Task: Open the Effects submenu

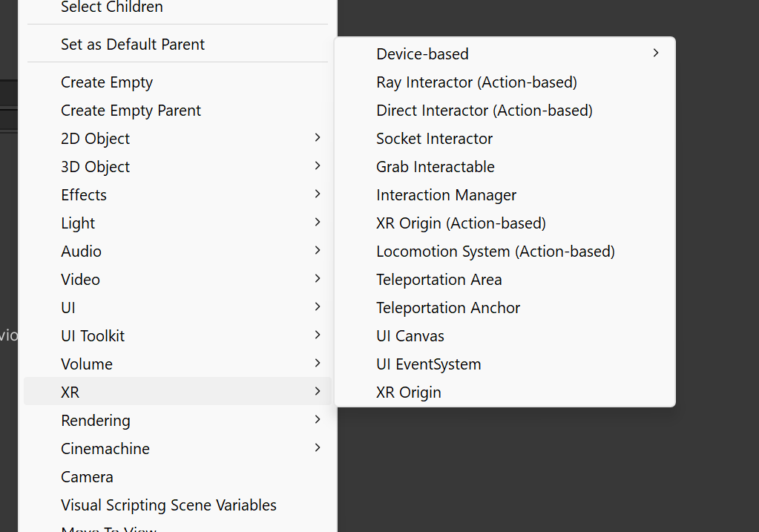Action: tap(84, 195)
